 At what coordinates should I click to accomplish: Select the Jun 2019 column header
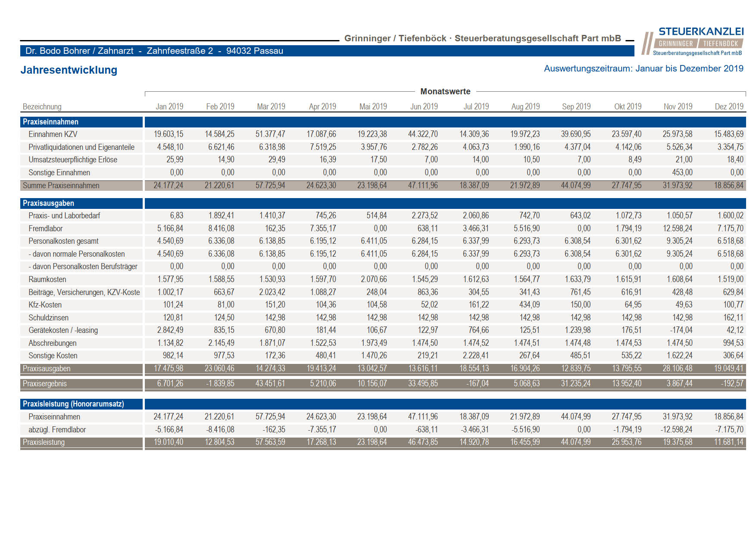coord(424,106)
